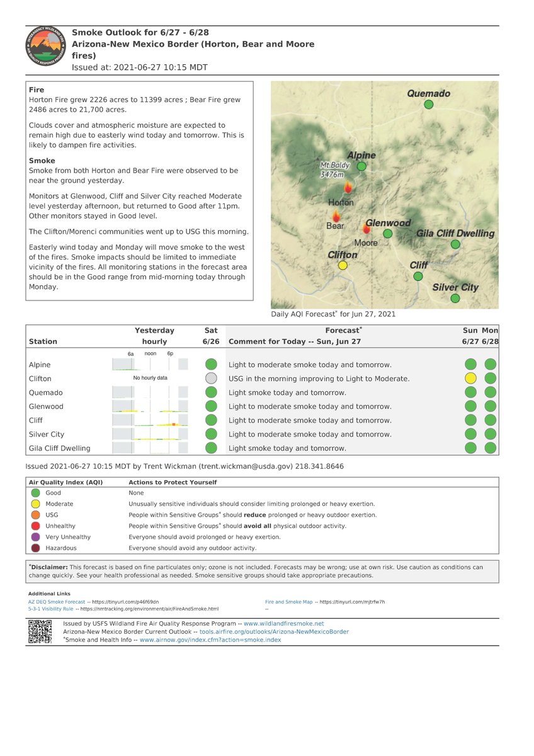This screenshot has height=756, width=534.
Task: Select the Clifton yellow monitor dot on map
Action: tap(343, 265)
